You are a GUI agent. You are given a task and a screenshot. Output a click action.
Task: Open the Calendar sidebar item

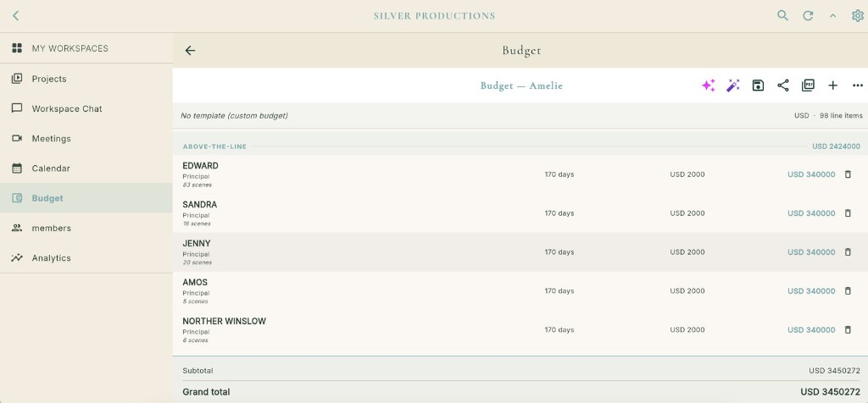(86, 168)
